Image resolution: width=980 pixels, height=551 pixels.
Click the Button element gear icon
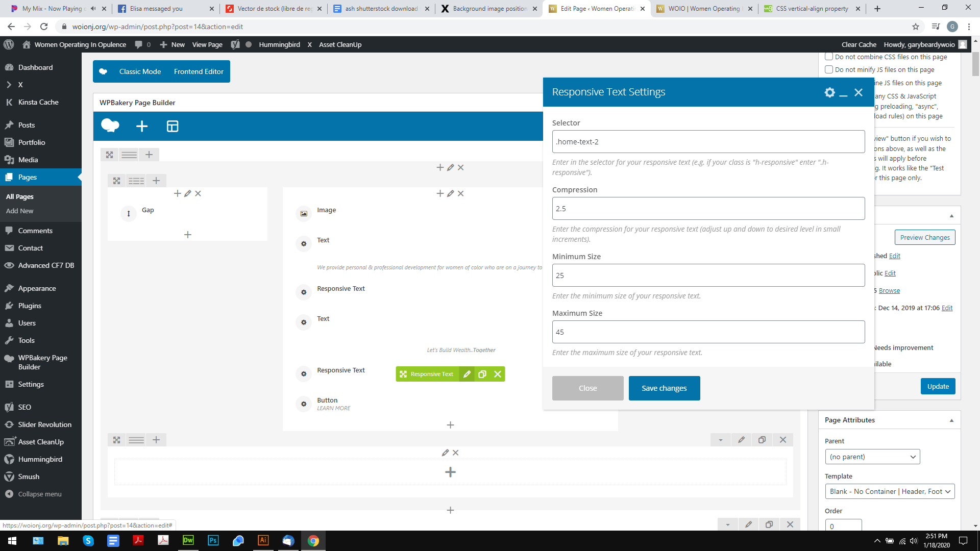[x=304, y=404]
